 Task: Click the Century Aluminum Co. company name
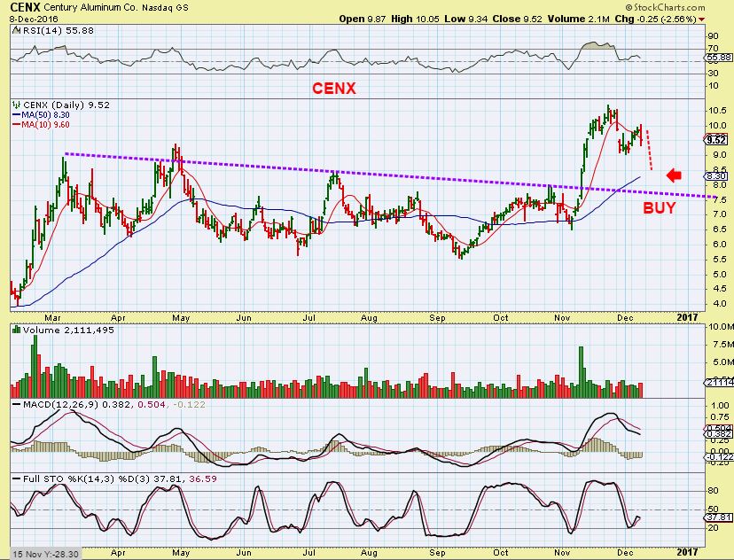click(92, 7)
